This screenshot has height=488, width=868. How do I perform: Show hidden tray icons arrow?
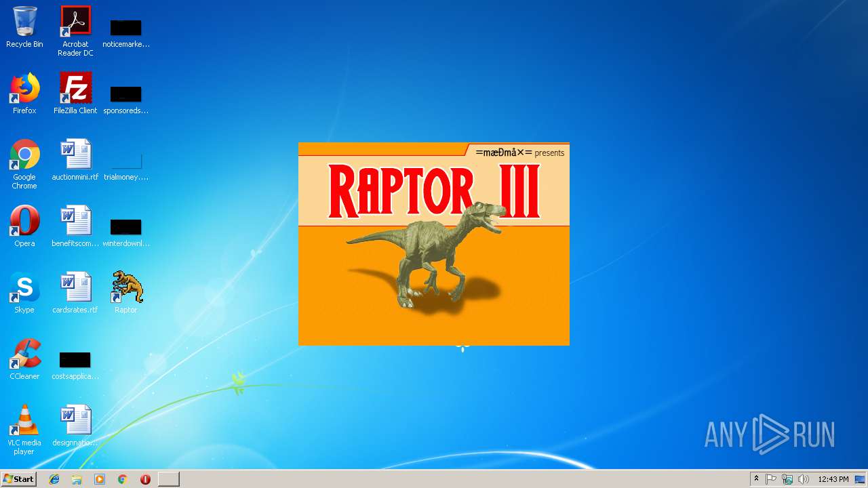point(756,479)
